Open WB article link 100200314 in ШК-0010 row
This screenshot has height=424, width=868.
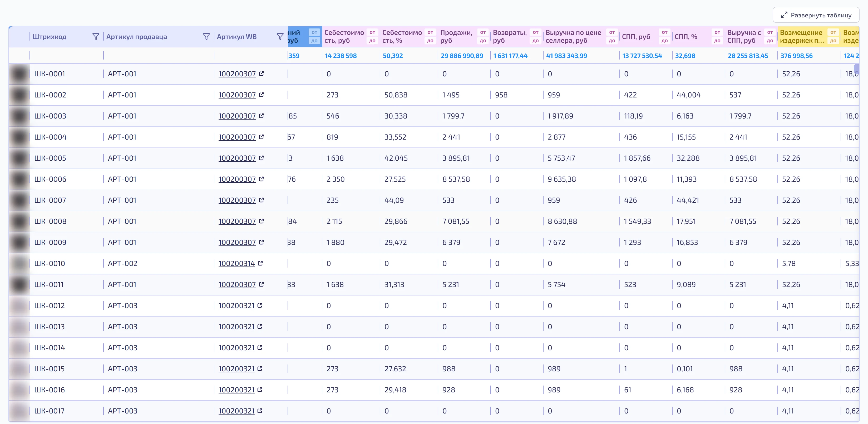[236, 264]
